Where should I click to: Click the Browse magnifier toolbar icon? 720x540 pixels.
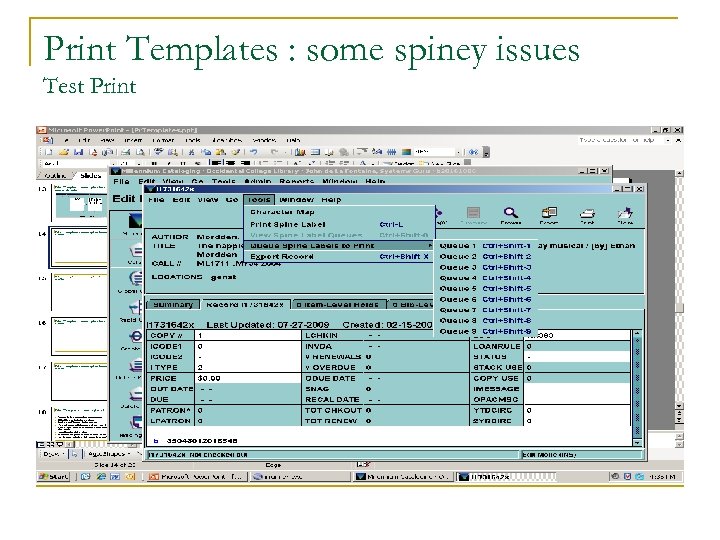[x=511, y=215]
